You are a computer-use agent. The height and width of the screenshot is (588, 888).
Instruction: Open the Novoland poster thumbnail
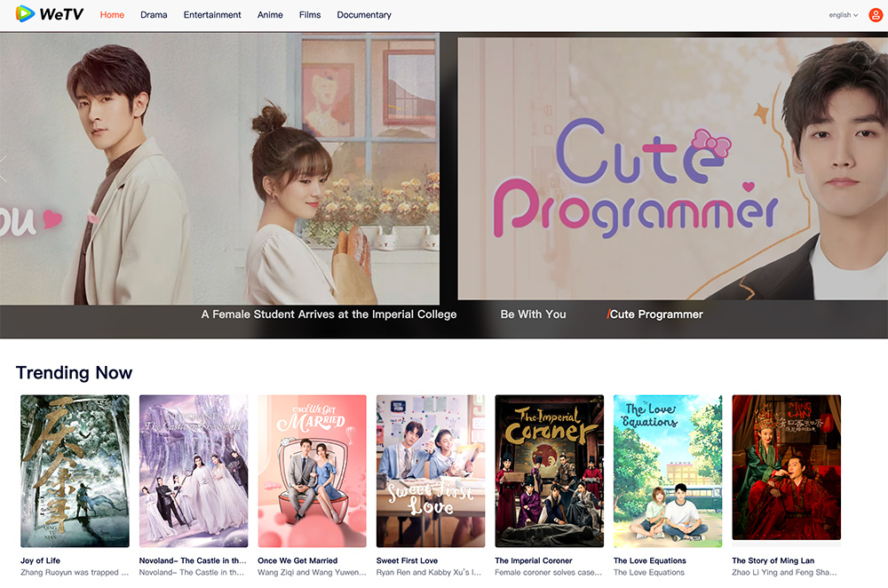click(194, 471)
